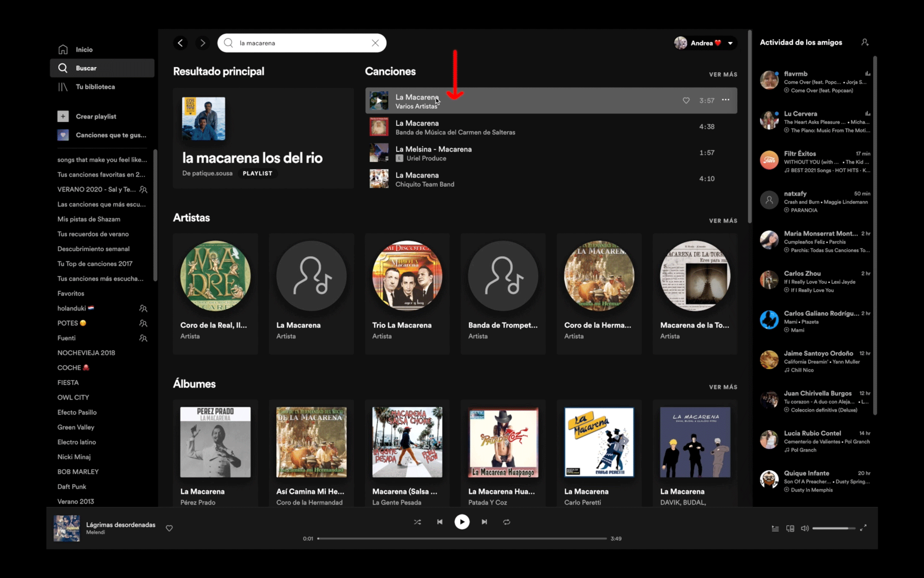Expand Canciones with VER MÁS
The height and width of the screenshot is (578, 924).
point(723,74)
